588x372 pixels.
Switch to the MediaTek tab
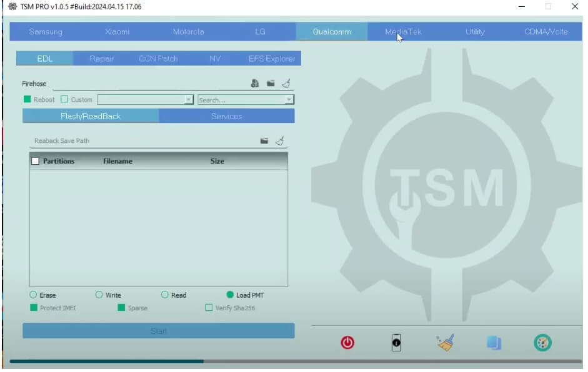tap(403, 31)
